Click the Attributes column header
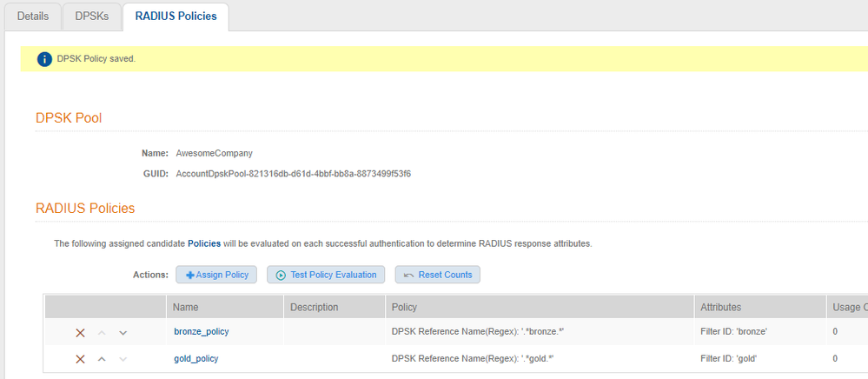 click(720, 307)
